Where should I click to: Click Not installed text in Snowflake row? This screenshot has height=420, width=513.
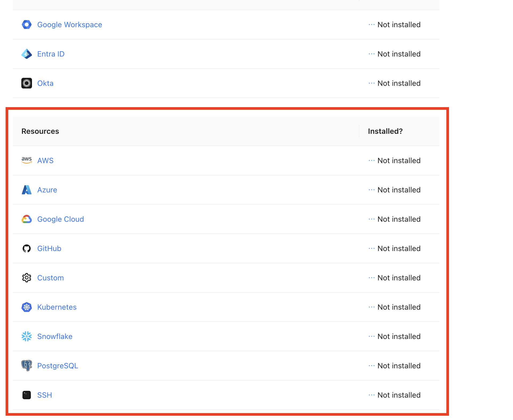pyautogui.click(x=399, y=336)
